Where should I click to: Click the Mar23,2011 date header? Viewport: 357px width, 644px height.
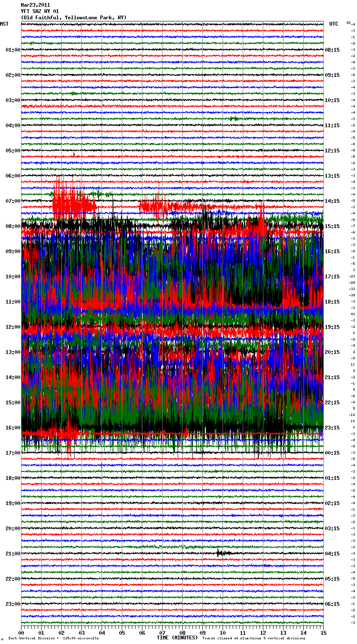pyautogui.click(x=35, y=5)
